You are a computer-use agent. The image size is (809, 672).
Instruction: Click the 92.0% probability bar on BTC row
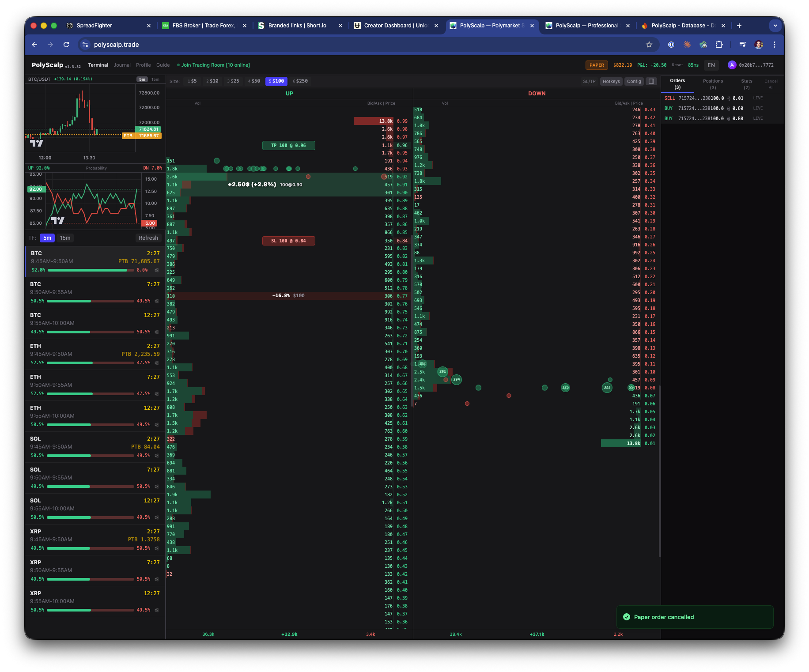point(88,270)
